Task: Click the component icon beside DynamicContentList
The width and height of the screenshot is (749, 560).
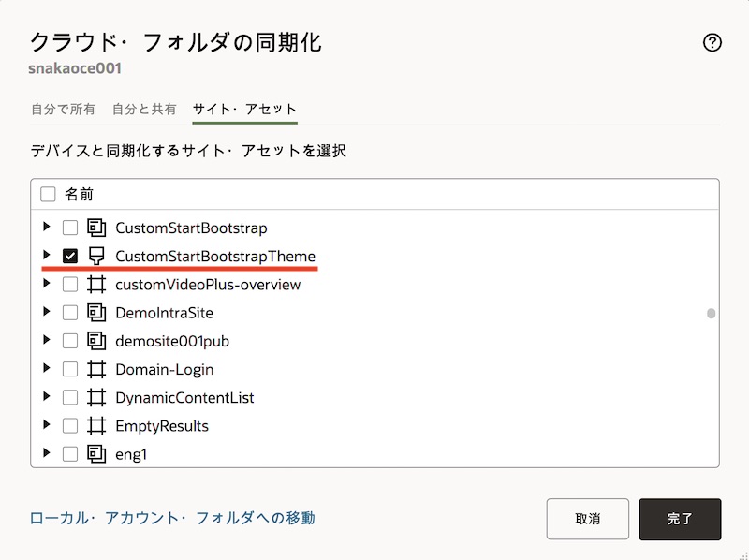Action: click(95, 398)
